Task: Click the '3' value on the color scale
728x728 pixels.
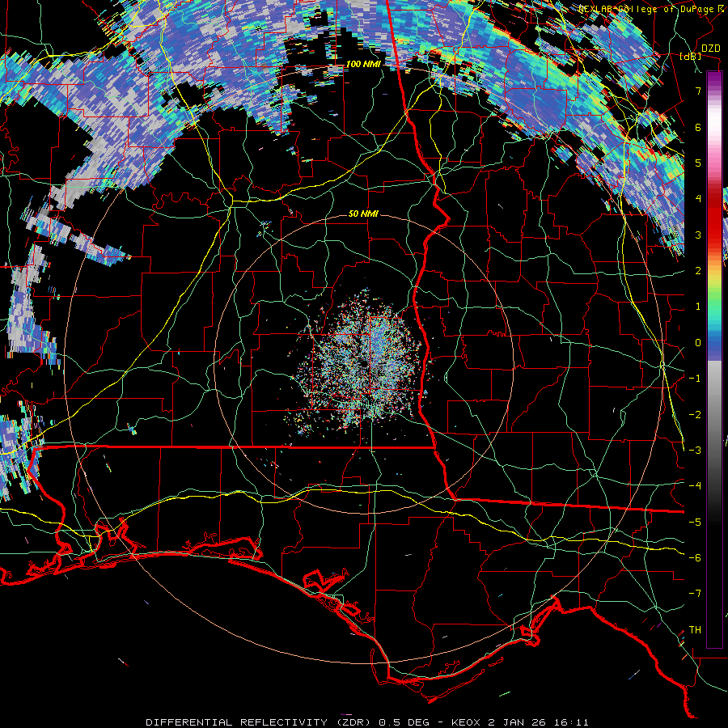Action: [698, 235]
